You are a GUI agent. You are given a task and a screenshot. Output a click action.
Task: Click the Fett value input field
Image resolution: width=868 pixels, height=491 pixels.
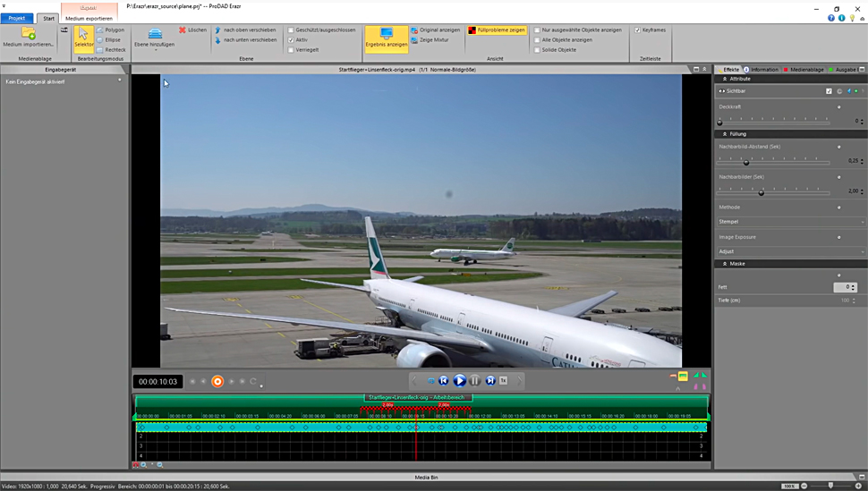click(x=845, y=287)
